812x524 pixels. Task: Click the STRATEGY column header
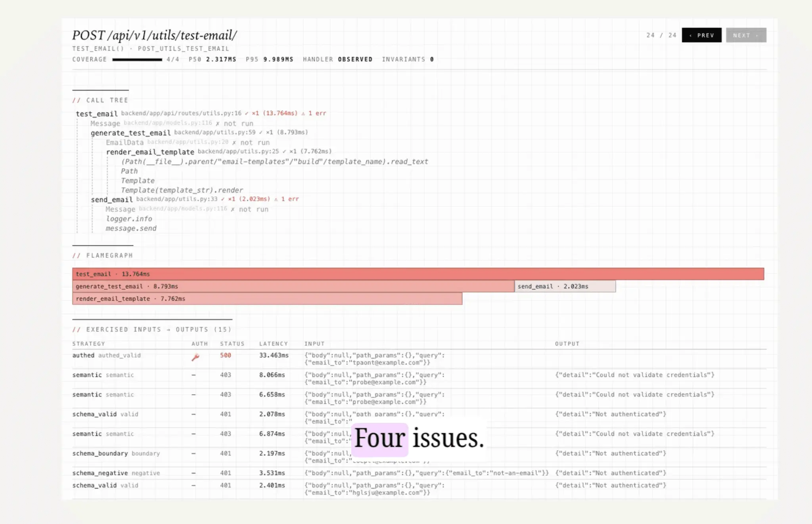coord(89,344)
